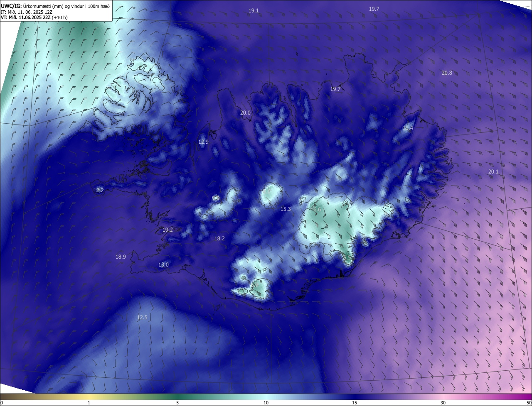Viewport: 532px width, 406px height.
Task: Click the 20.0 value label on the map
Action: click(x=245, y=113)
